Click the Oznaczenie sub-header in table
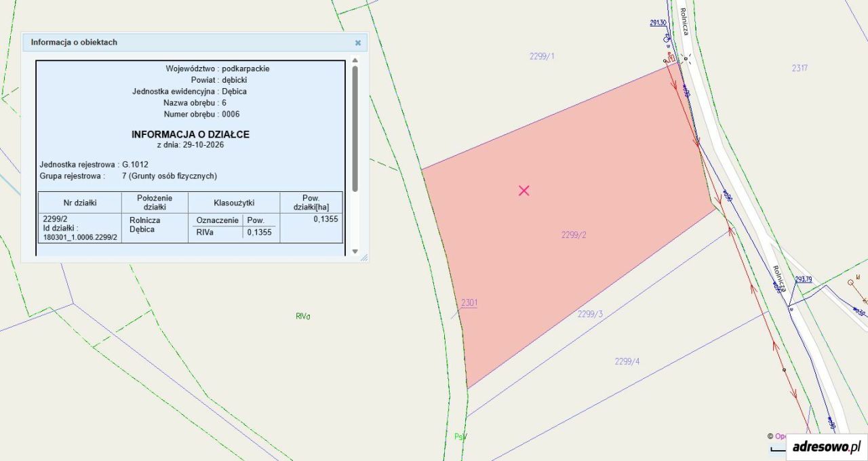Image resolution: width=868 pixels, height=461 pixels. (x=218, y=220)
